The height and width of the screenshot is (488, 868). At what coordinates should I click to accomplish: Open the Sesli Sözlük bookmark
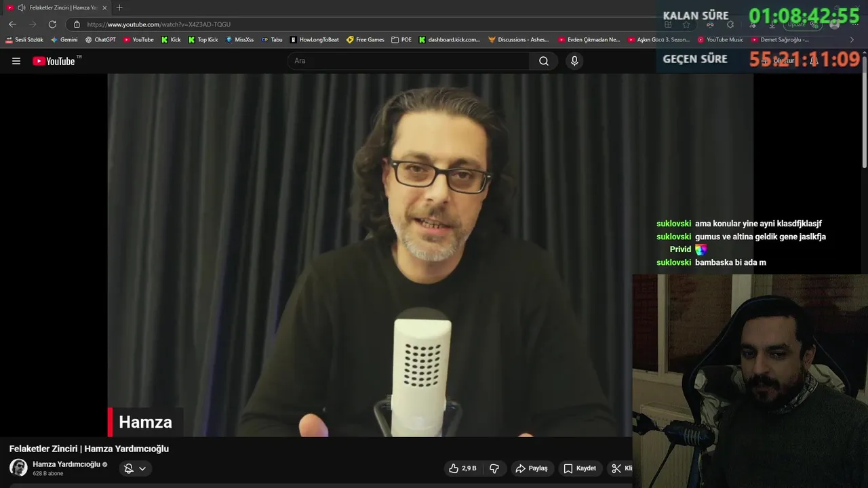24,40
